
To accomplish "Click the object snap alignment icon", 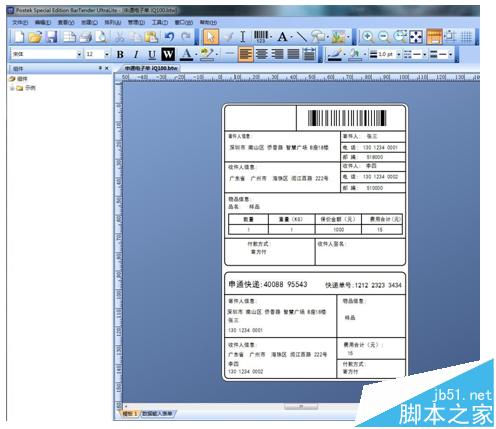I will pos(450,37).
